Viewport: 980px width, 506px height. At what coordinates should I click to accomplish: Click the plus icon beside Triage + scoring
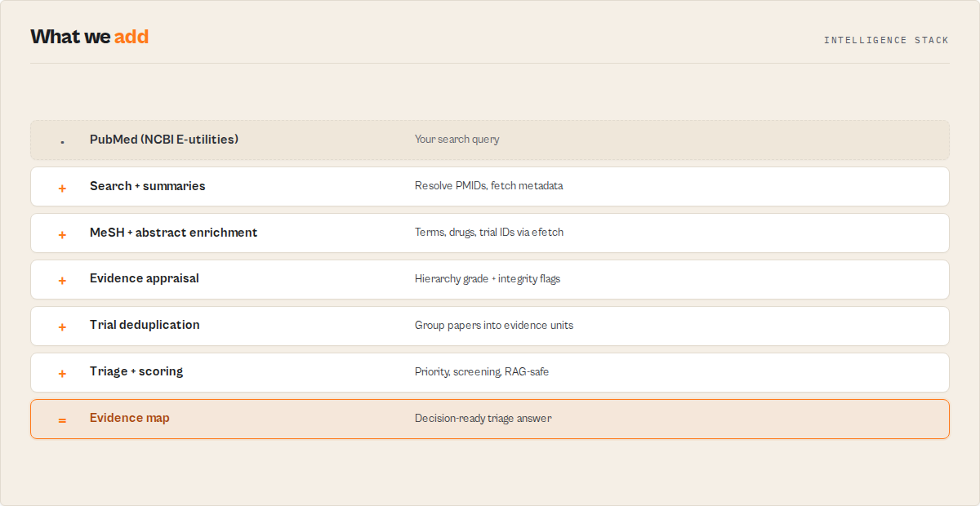[x=62, y=374]
